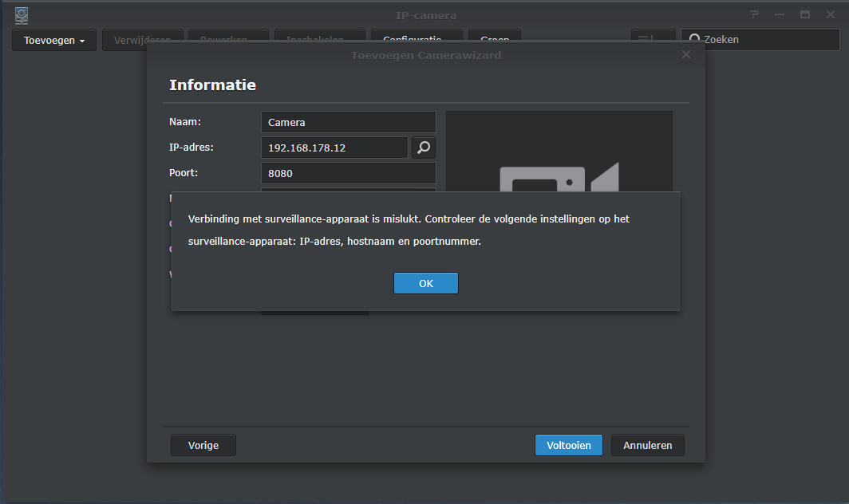Click the magnifier icon in Zoeken box

(x=694, y=39)
